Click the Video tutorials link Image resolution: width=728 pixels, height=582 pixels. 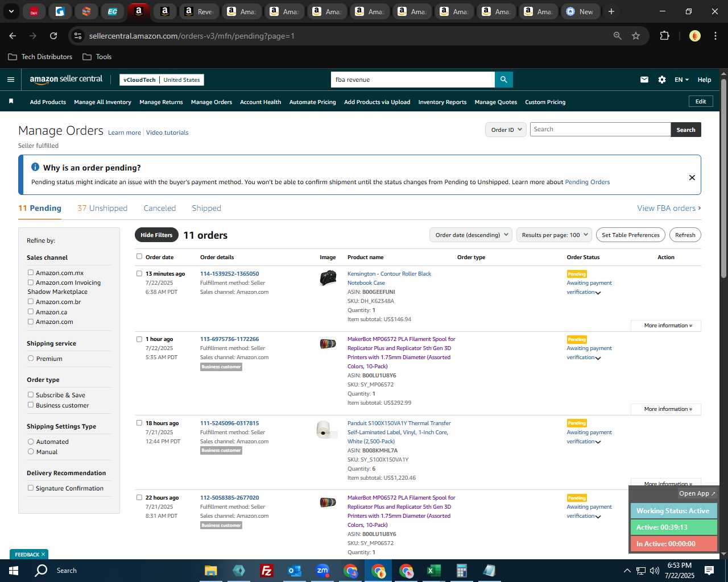pyautogui.click(x=167, y=132)
